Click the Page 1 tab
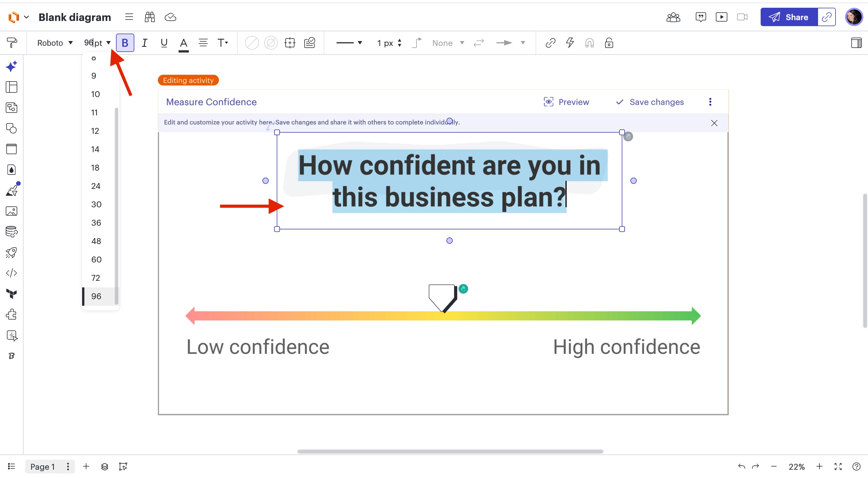The height and width of the screenshot is (478, 868). (x=42, y=467)
